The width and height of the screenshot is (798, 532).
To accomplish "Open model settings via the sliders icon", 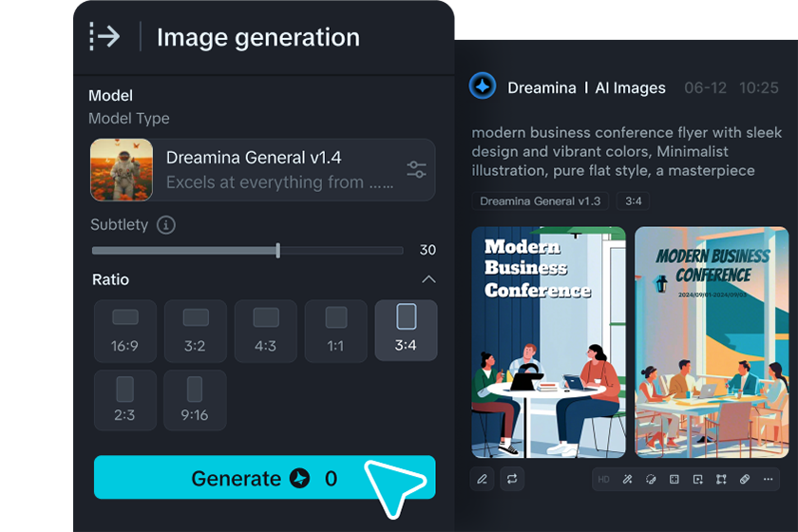I will [x=416, y=169].
